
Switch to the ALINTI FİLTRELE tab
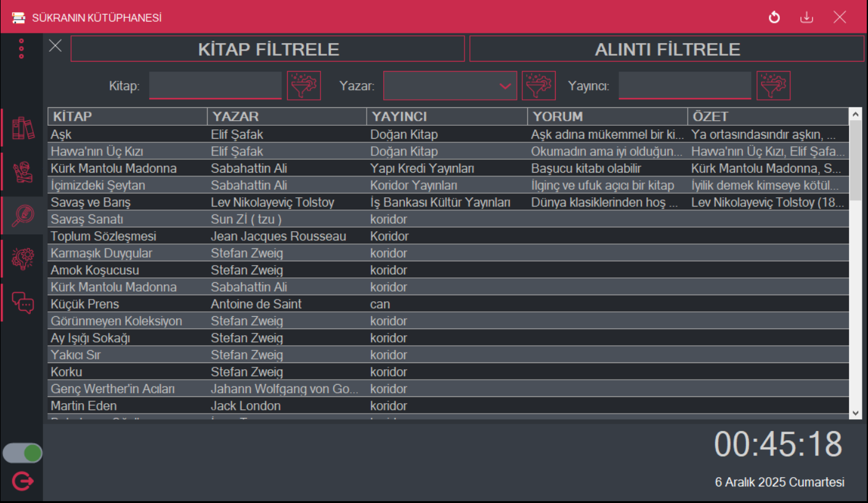(x=666, y=48)
